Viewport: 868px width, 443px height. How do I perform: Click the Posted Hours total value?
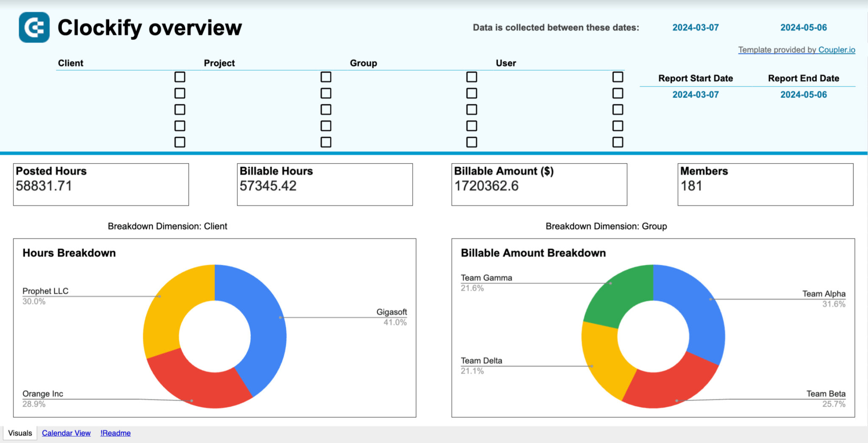44,186
